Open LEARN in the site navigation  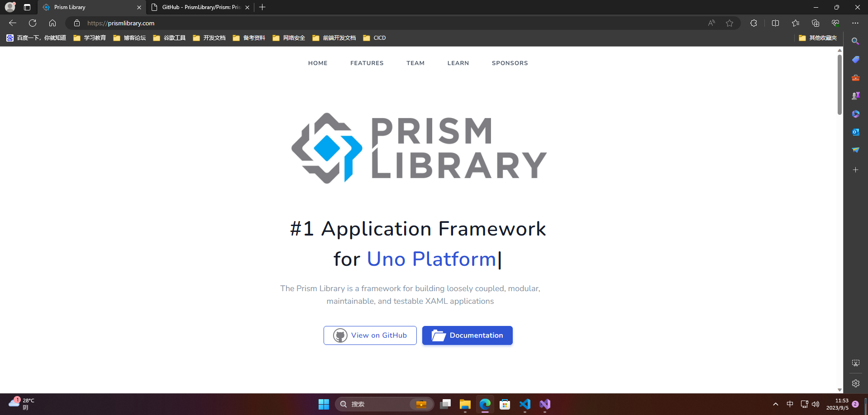pyautogui.click(x=458, y=63)
